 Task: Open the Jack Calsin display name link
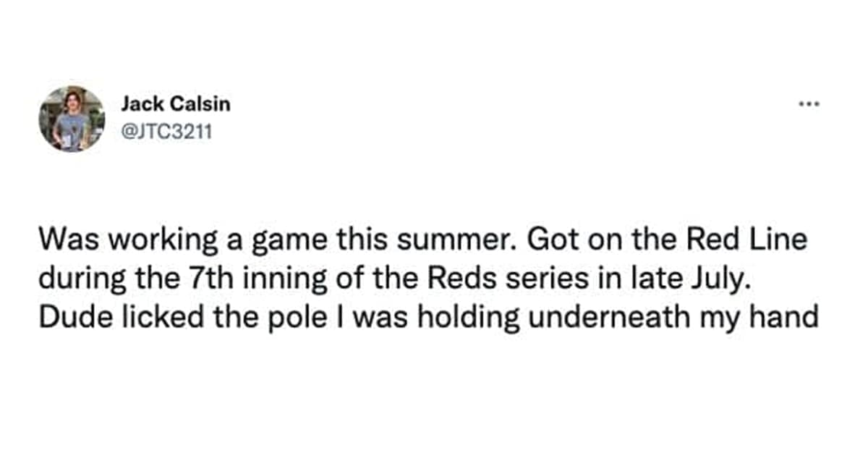(x=175, y=104)
